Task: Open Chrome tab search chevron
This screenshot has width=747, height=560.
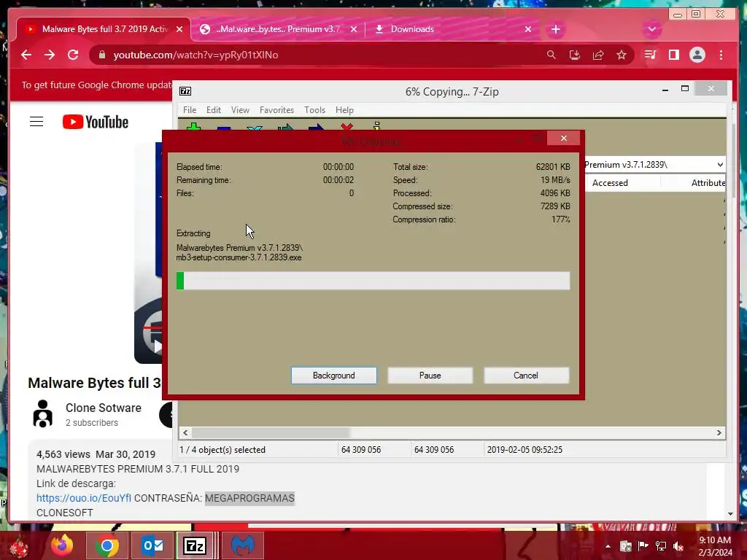Action: pos(651,29)
